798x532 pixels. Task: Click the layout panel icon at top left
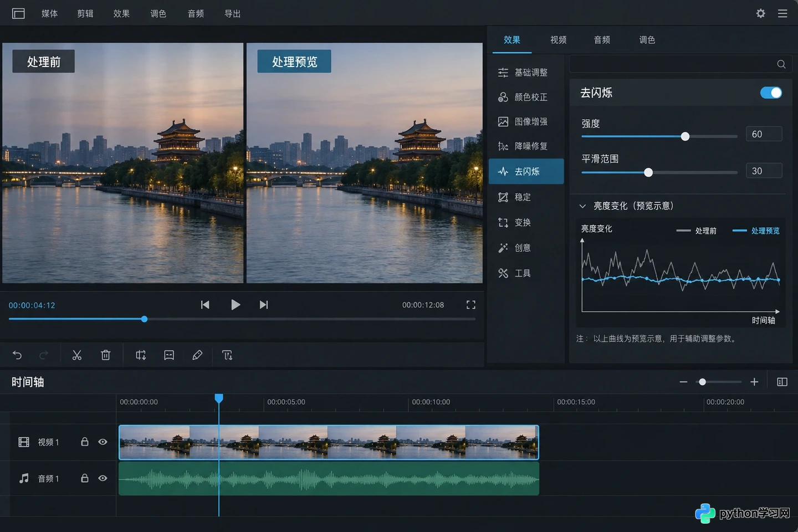(18, 13)
